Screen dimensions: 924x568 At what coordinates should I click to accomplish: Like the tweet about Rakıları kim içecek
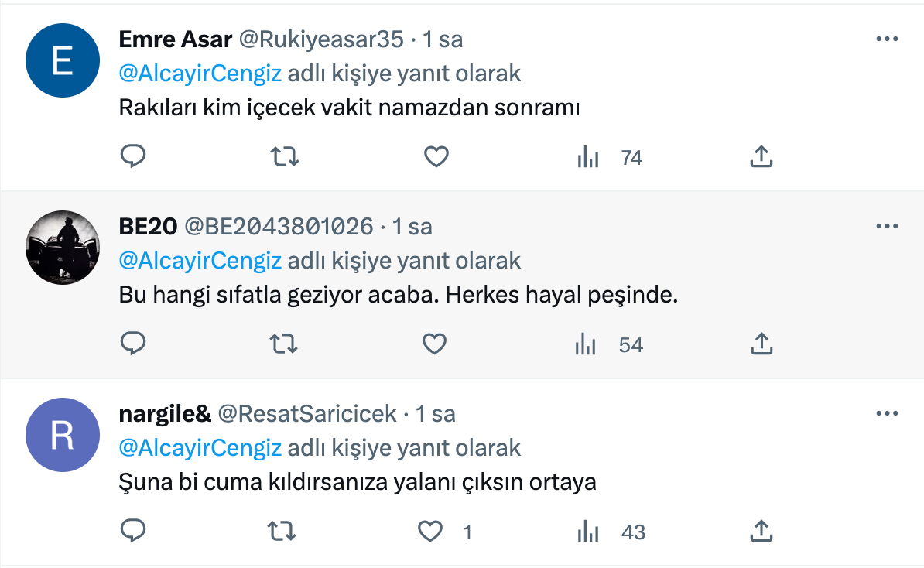tap(436, 157)
